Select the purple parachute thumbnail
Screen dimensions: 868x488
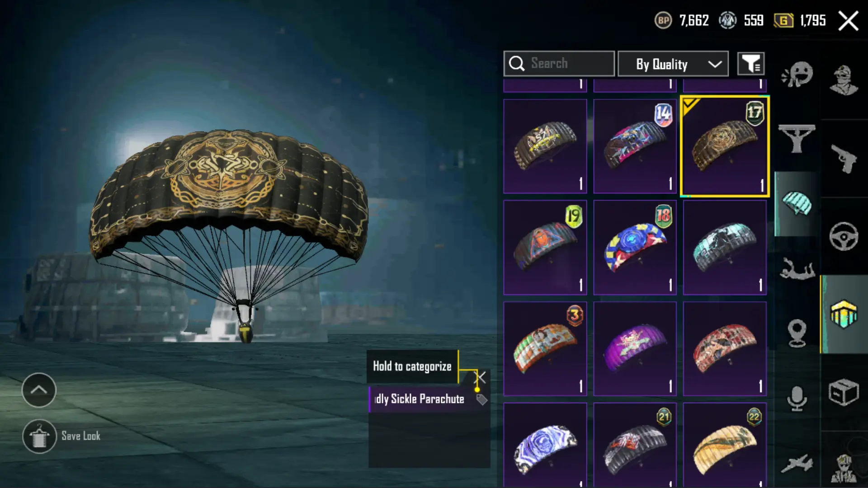click(x=635, y=349)
